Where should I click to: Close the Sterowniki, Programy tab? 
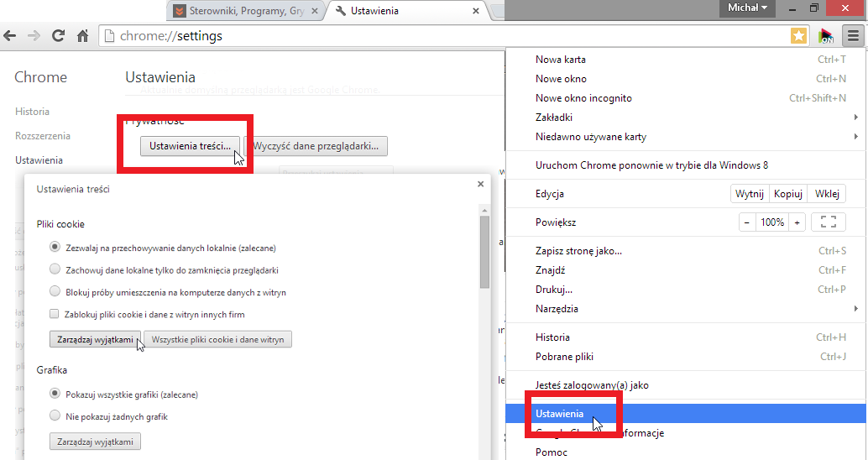[x=315, y=11]
